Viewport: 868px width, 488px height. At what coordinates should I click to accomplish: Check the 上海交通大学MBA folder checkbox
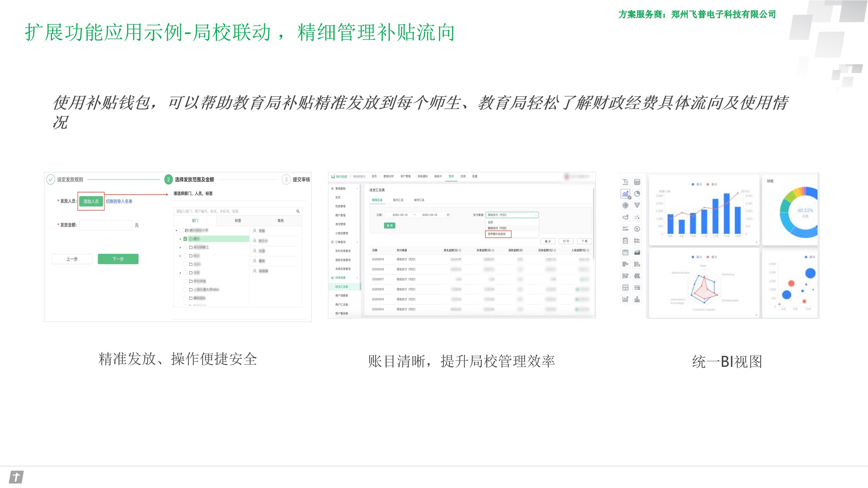click(185, 289)
